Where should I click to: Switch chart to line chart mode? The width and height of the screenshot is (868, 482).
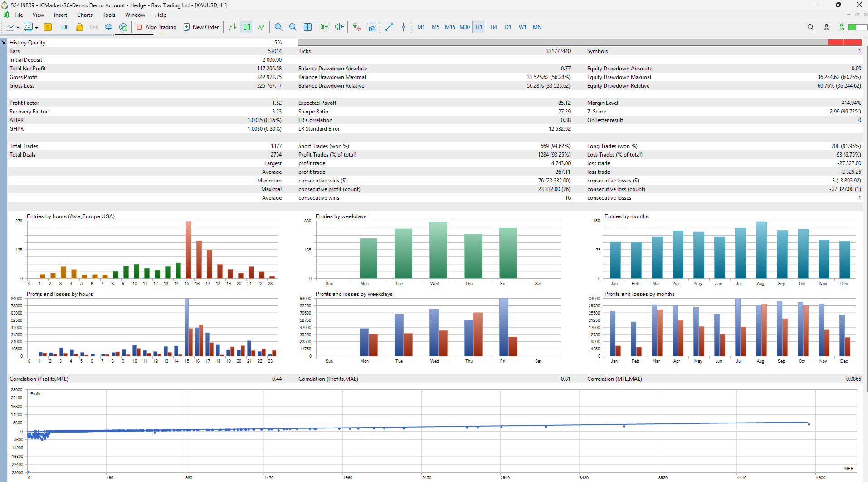[261, 27]
